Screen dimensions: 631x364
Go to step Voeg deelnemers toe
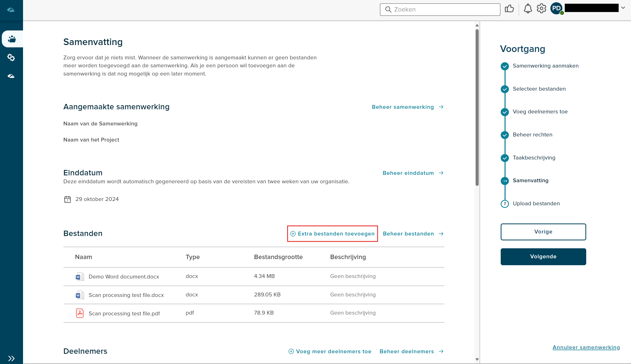[540, 112]
